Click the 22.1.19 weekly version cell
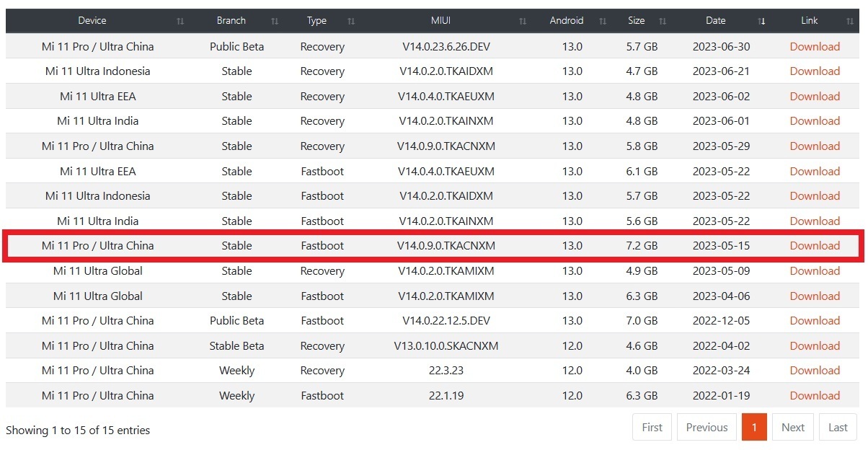 [x=446, y=396]
